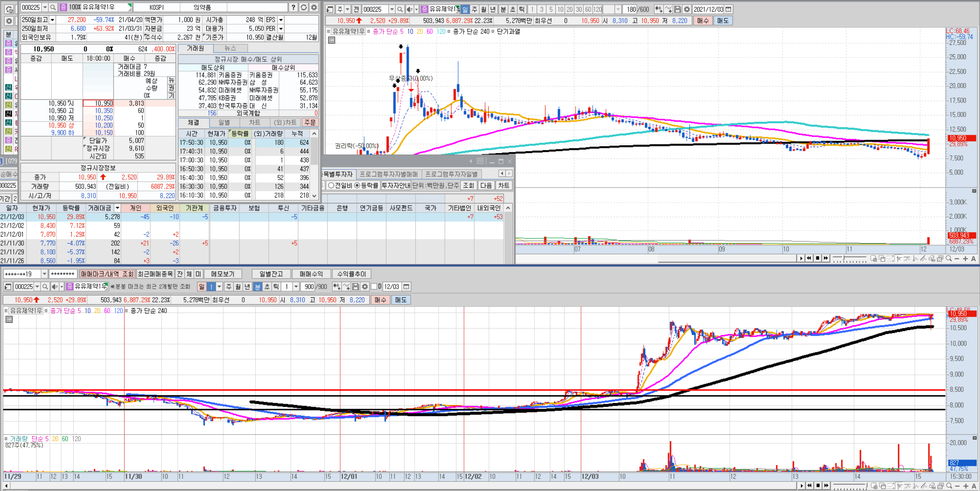Image resolution: width=980 pixels, height=491 pixels.
Task: Click search icon in upper daily chart toolbar
Action: tap(400, 9)
